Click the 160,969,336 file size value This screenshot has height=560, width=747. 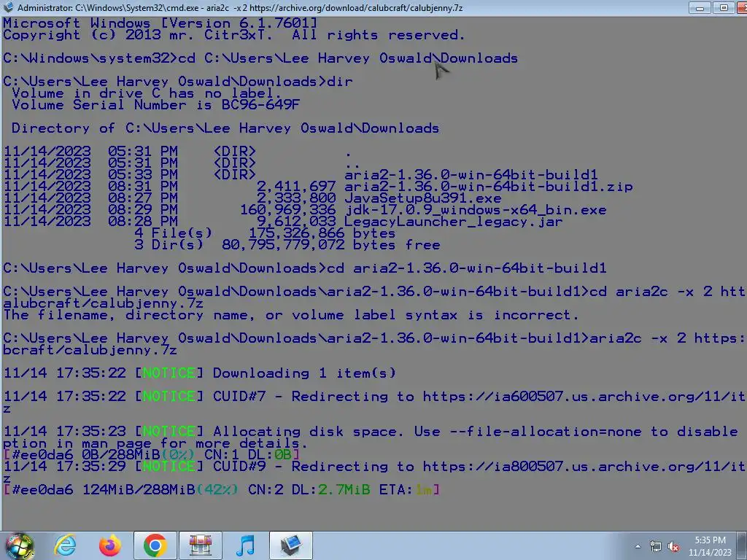point(287,210)
